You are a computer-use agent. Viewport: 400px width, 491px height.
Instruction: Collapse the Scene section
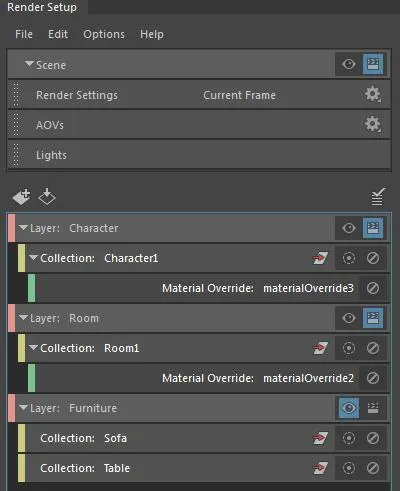point(29,64)
